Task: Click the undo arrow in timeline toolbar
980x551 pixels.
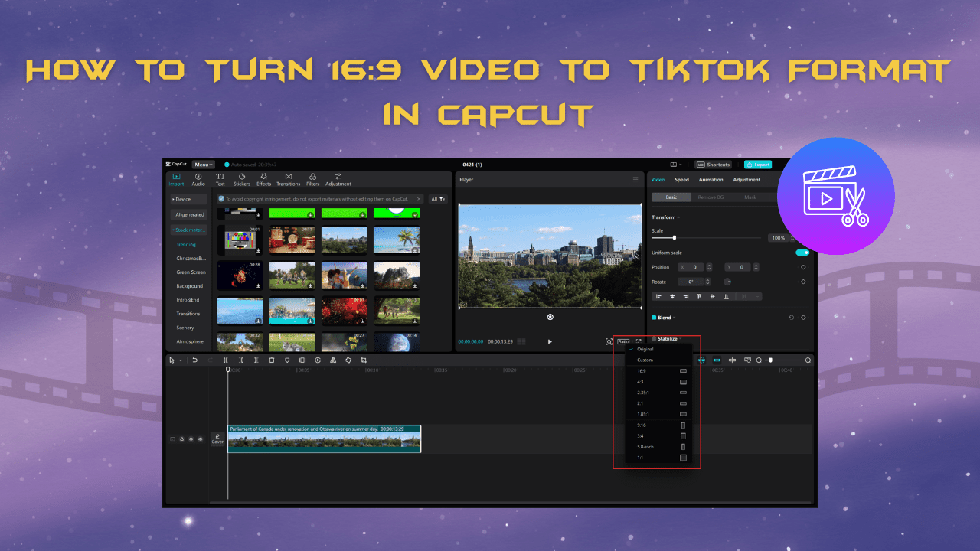Action: (195, 360)
